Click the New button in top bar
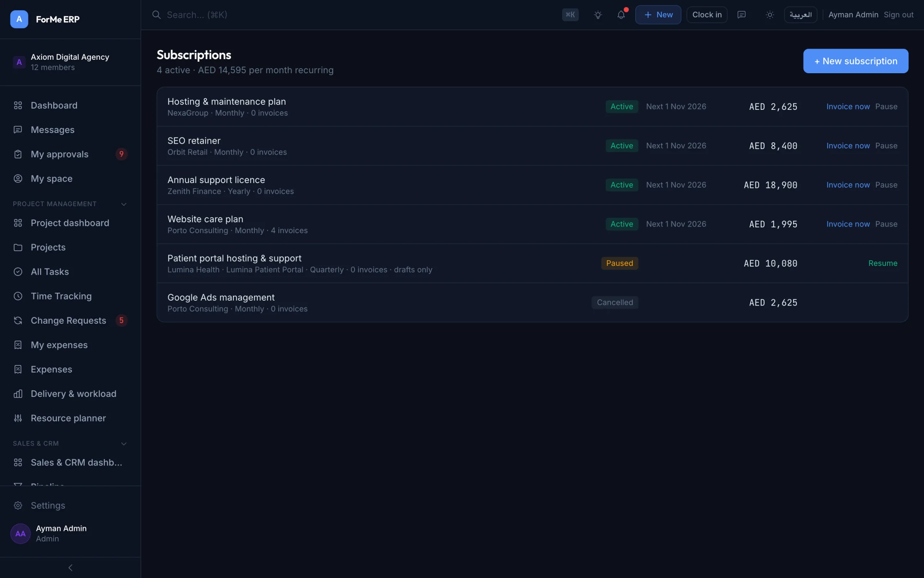 point(658,15)
